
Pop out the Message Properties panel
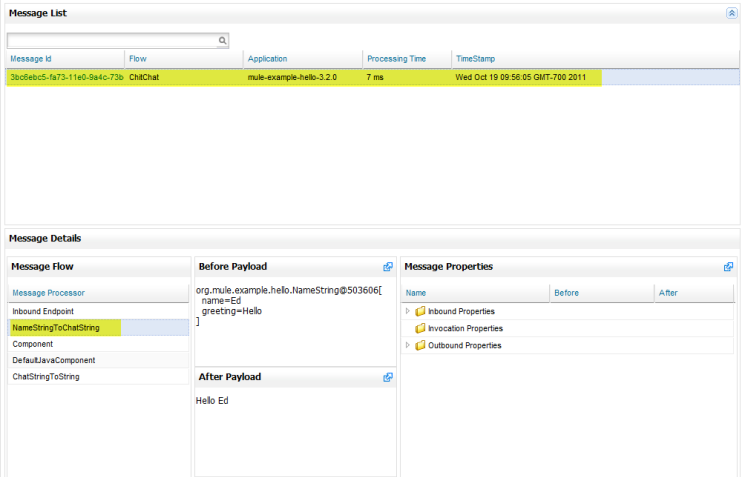(x=729, y=267)
